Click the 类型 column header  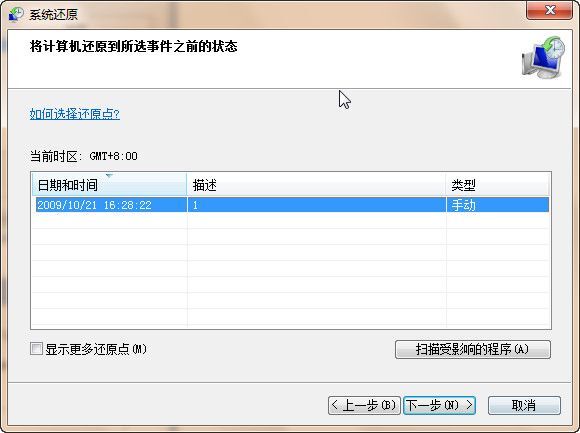[x=498, y=185]
